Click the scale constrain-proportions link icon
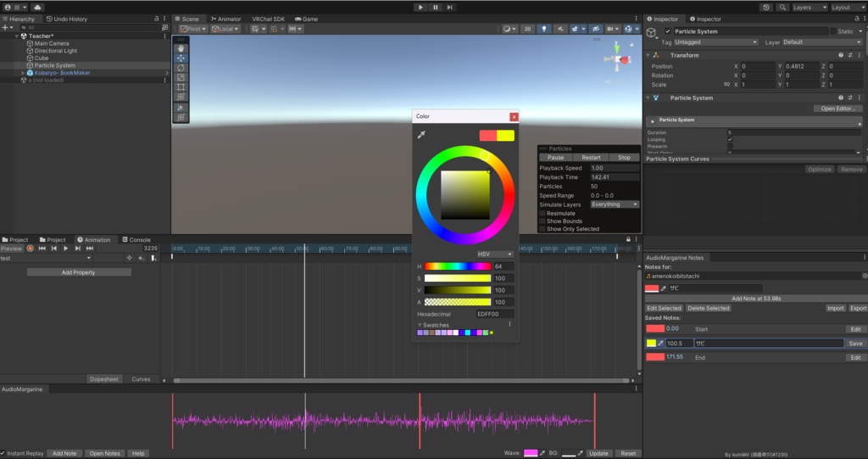Screen dimensions: 868x459 click(726, 85)
